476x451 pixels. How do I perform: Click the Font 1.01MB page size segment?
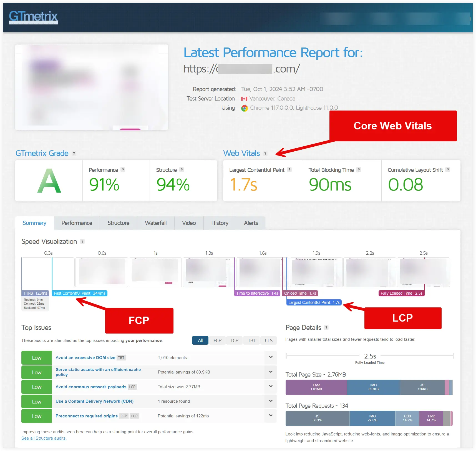(316, 387)
